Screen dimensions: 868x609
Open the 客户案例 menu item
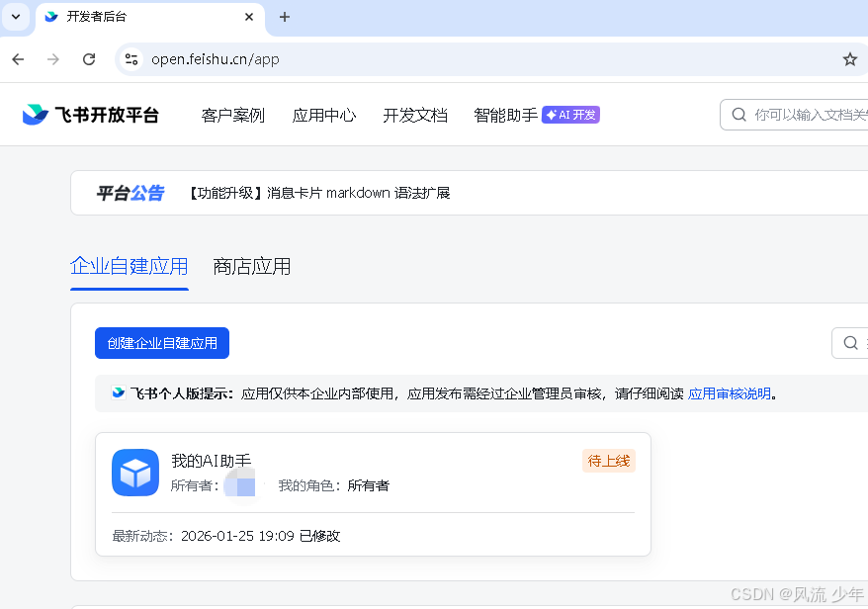(x=232, y=115)
